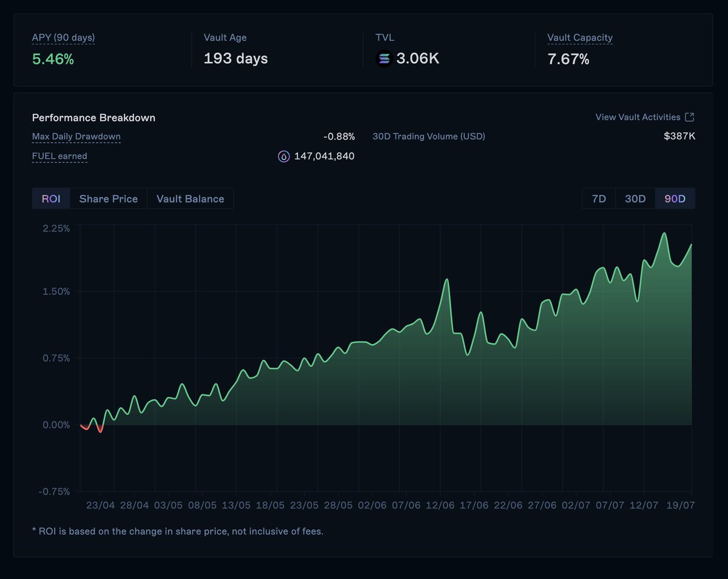Viewport: 728px width, 579px height.
Task: Switch to the Share Price tab
Action: pos(109,198)
